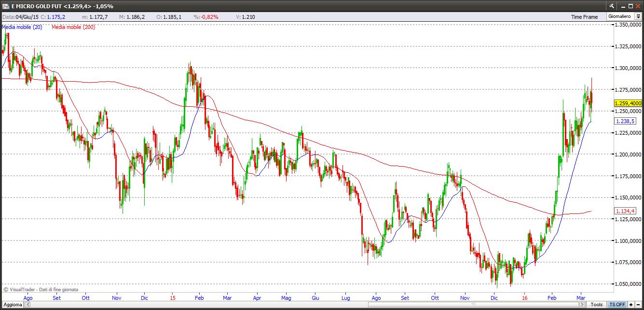Screen dimensions: 644x310
Task: Zoom out with the minus button
Action: coord(639,305)
